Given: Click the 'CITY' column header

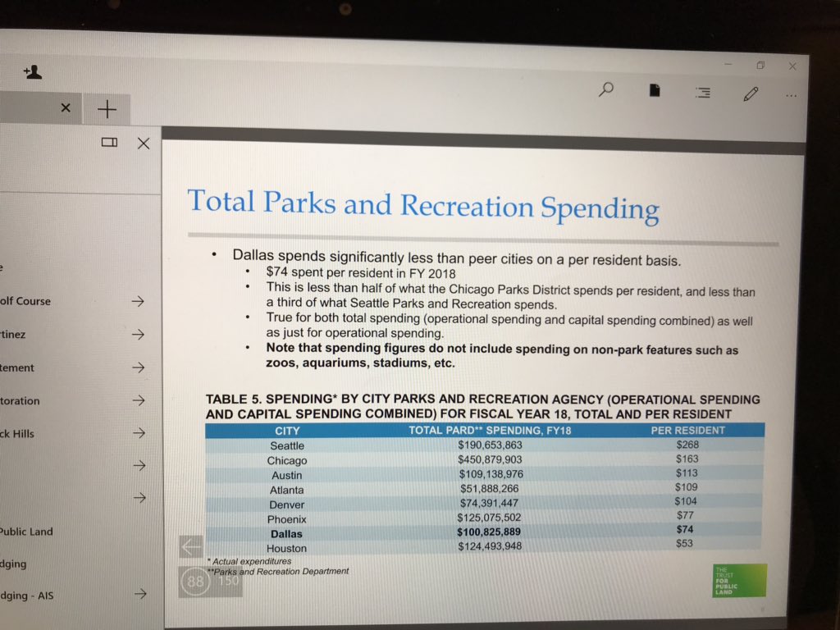Looking at the screenshot, I should [287, 431].
